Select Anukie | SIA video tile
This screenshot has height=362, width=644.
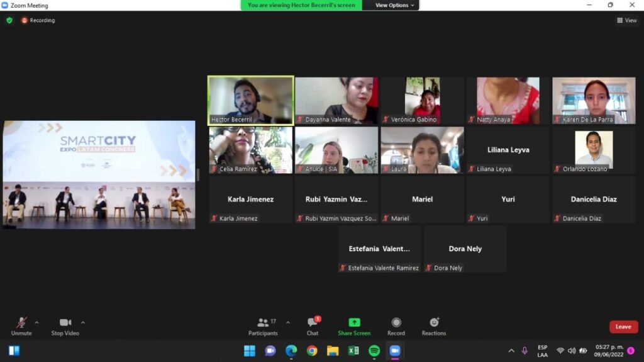coord(336,150)
